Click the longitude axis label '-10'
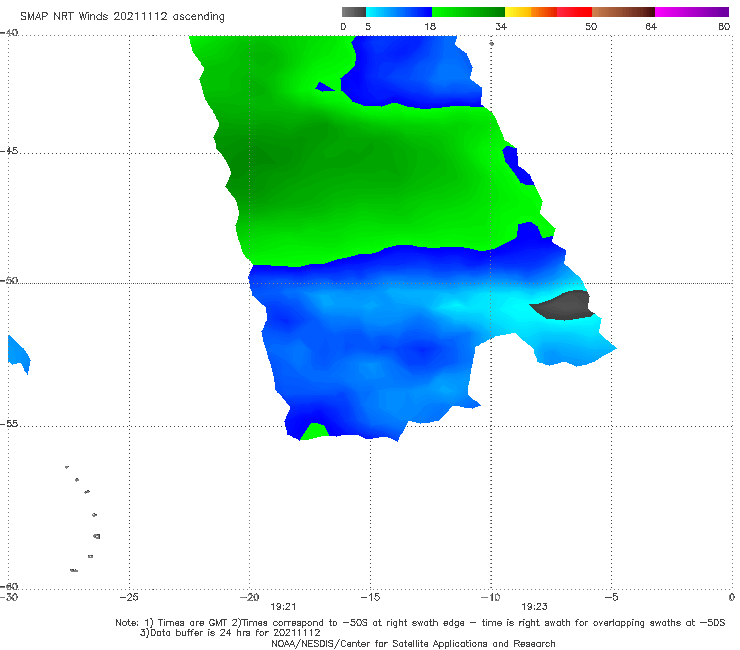This screenshot has height=650, width=740. 490,597
